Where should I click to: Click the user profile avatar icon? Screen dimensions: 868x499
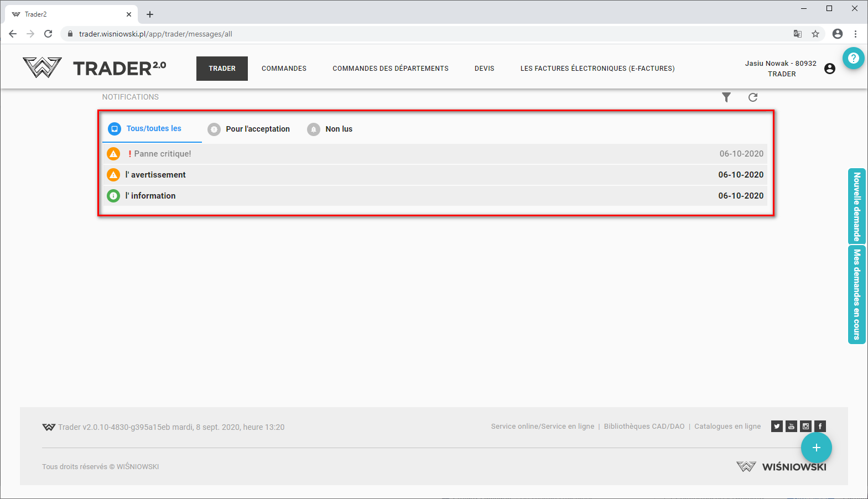[830, 69]
